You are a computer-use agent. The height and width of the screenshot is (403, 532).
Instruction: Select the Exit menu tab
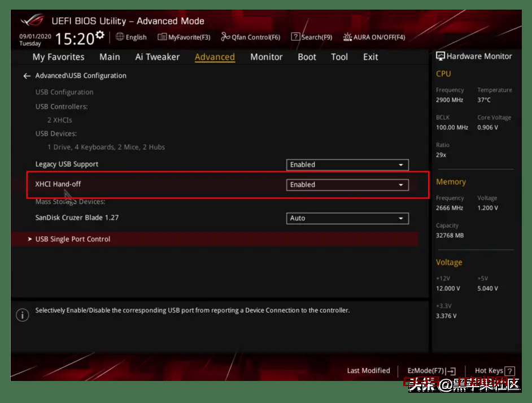coord(370,57)
